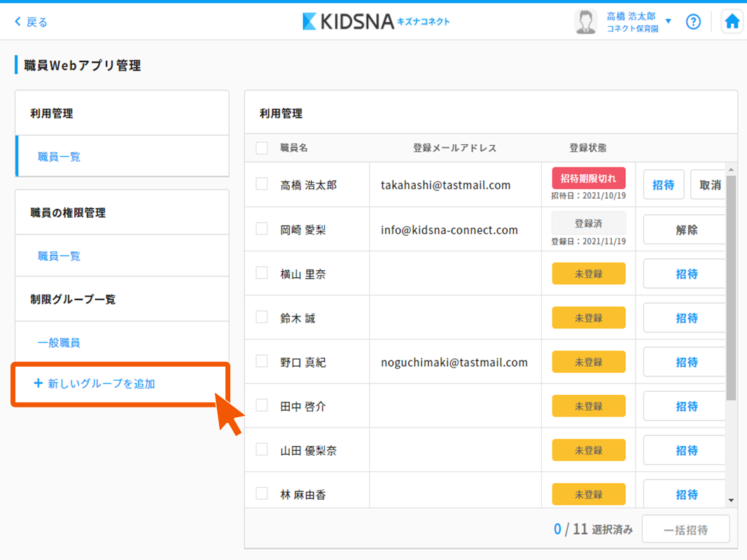747x560 pixels.
Task: Open help via question mark icon
Action: click(x=693, y=22)
